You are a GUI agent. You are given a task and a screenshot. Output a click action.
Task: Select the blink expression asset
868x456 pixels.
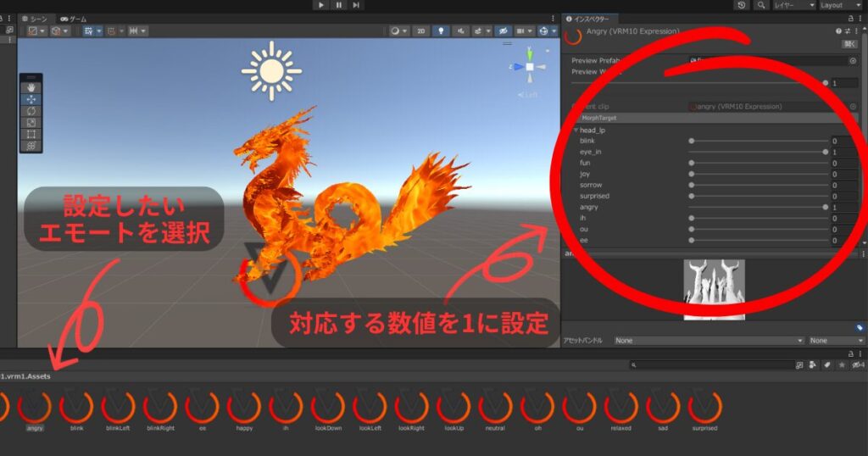pyautogui.click(x=76, y=410)
